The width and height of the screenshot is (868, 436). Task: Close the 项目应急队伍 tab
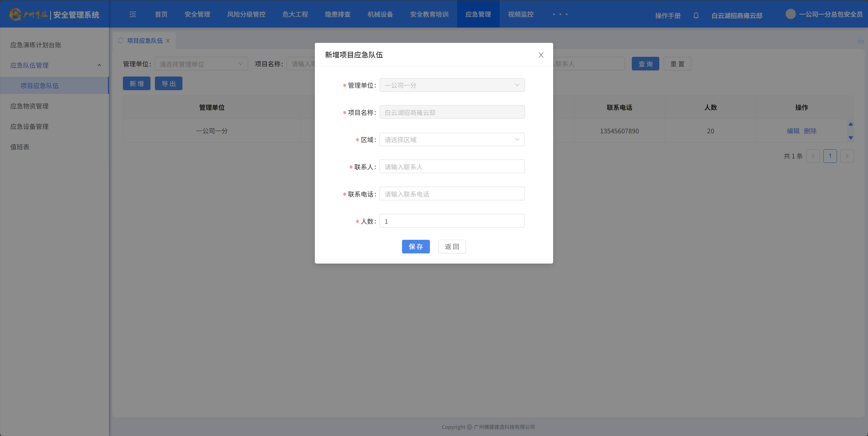(x=168, y=41)
